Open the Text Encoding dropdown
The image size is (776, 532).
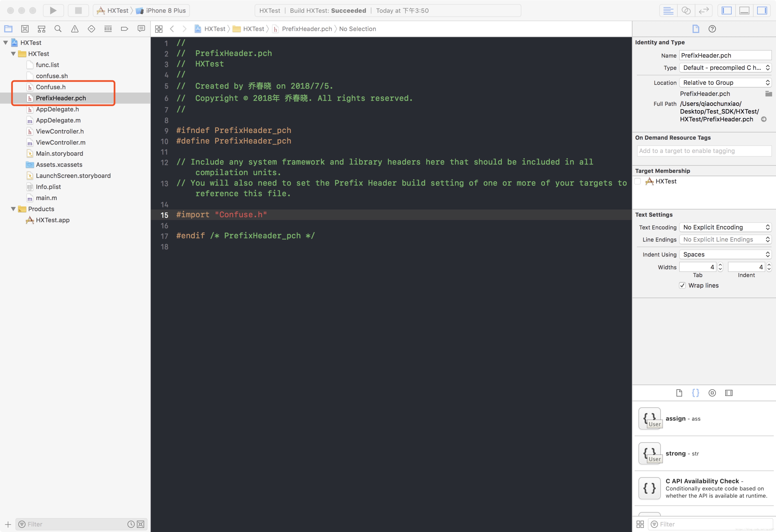pos(725,227)
